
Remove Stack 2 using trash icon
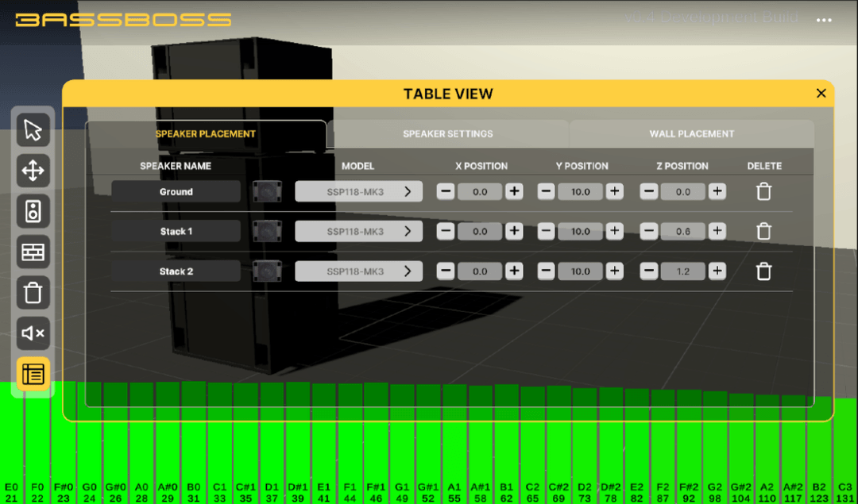tap(763, 271)
